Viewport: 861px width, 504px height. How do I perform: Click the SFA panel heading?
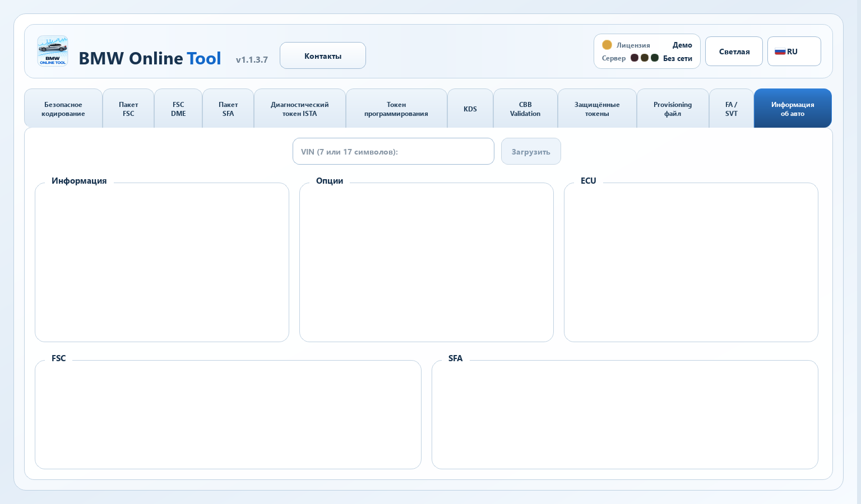(456, 358)
